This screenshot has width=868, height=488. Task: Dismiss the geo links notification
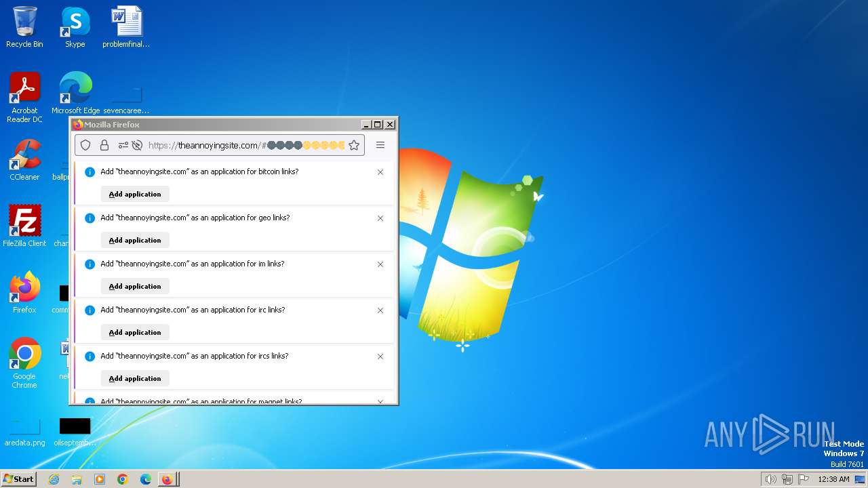coord(380,218)
